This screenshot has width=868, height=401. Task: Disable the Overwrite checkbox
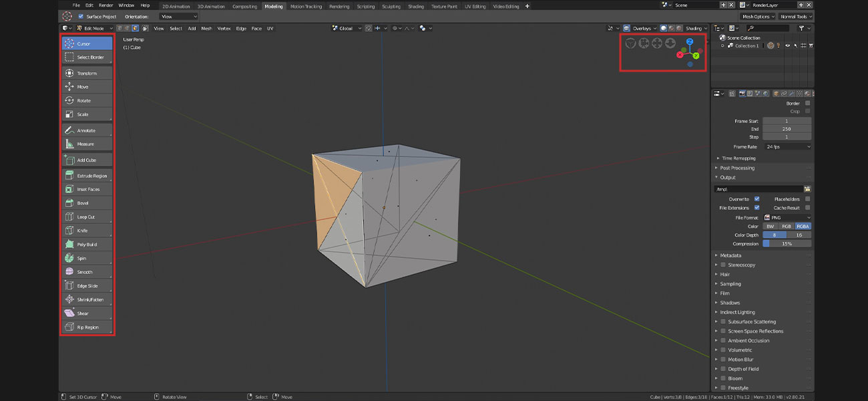click(756, 199)
